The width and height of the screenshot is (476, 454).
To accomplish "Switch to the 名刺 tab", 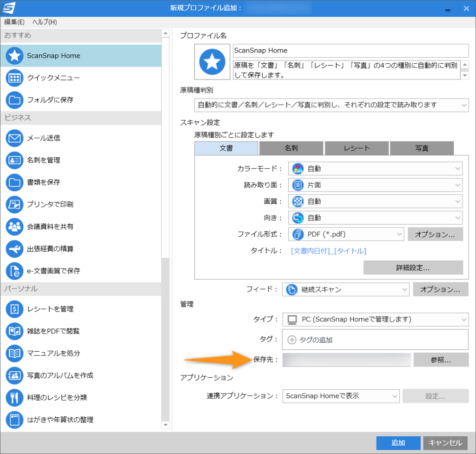I will tap(291, 148).
